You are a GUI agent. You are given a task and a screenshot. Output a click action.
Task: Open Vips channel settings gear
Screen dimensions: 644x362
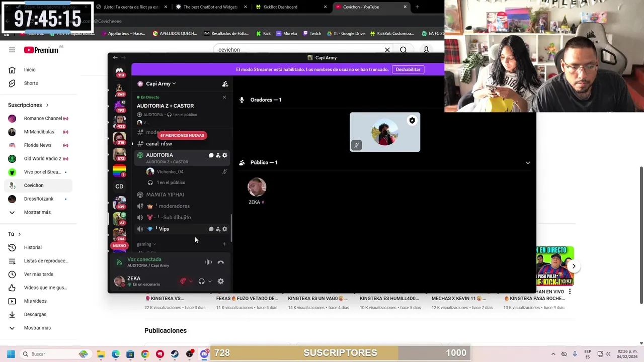coord(225,229)
